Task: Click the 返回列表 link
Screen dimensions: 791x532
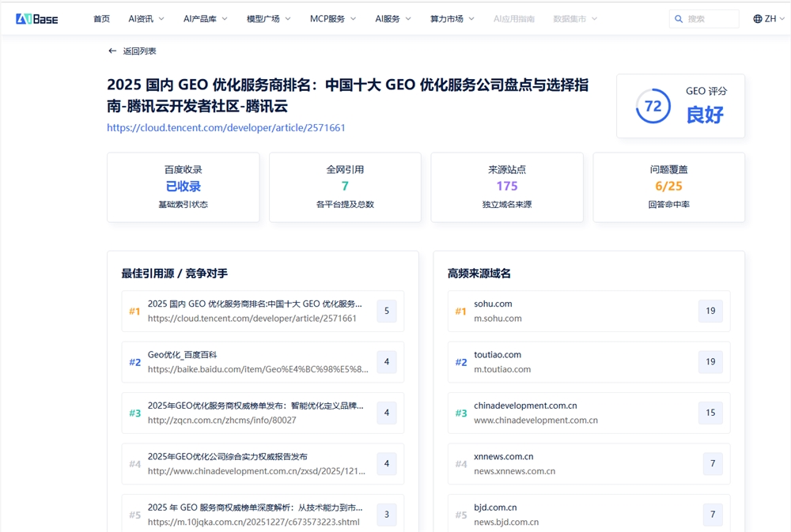Action: coord(139,50)
